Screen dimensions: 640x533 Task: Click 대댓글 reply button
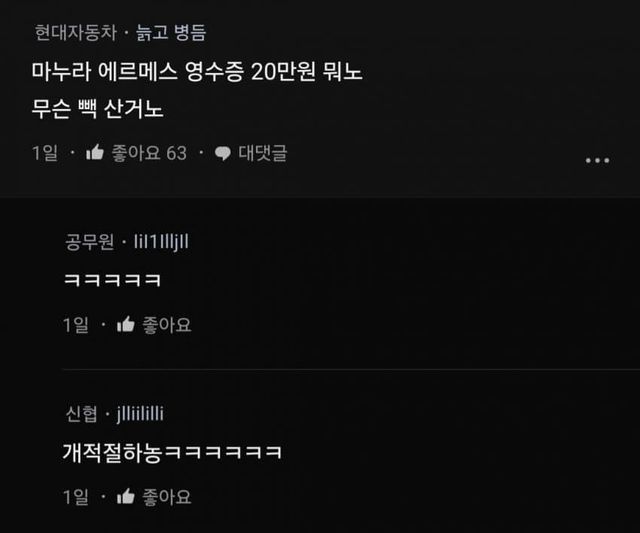pyautogui.click(x=263, y=153)
